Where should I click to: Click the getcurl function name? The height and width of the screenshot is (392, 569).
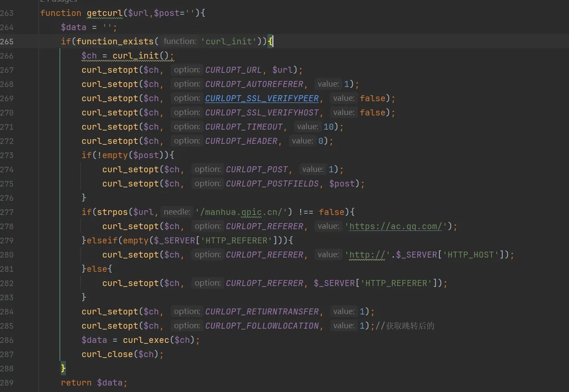pyautogui.click(x=105, y=13)
